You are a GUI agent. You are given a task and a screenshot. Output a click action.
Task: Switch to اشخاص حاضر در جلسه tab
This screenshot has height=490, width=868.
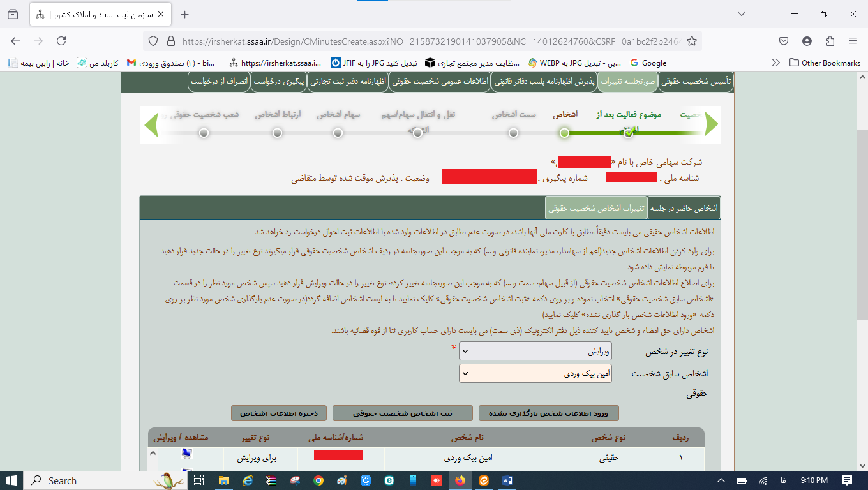(x=683, y=208)
